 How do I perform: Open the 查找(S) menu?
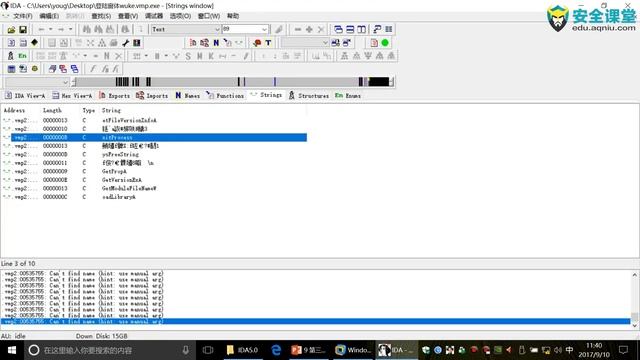pyautogui.click(x=101, y=16)
